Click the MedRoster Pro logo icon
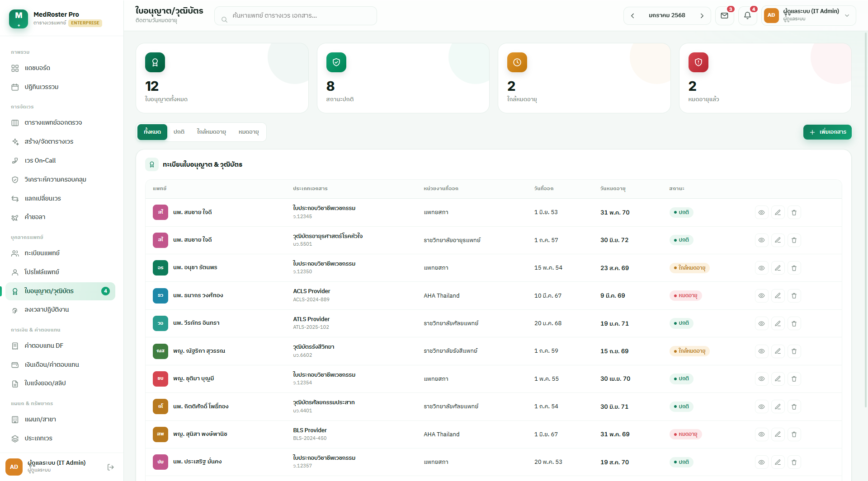The image size is (868, 481). point(19,19)
